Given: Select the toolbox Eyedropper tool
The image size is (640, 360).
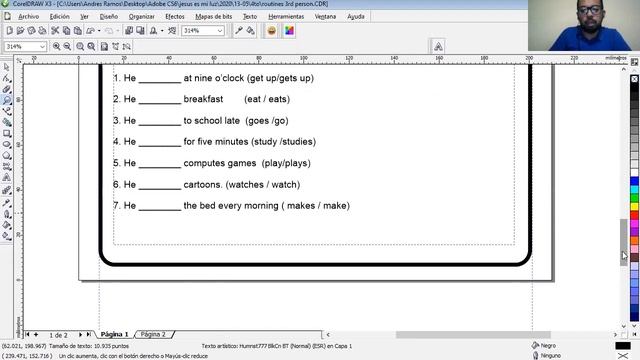Looking at the screenshot, I should pos(7,202).
